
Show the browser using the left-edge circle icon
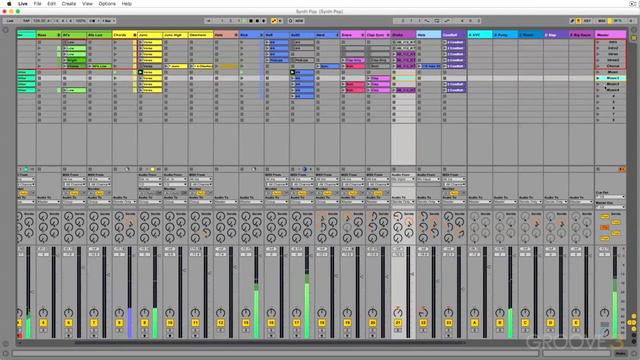(x=5, y=30)
